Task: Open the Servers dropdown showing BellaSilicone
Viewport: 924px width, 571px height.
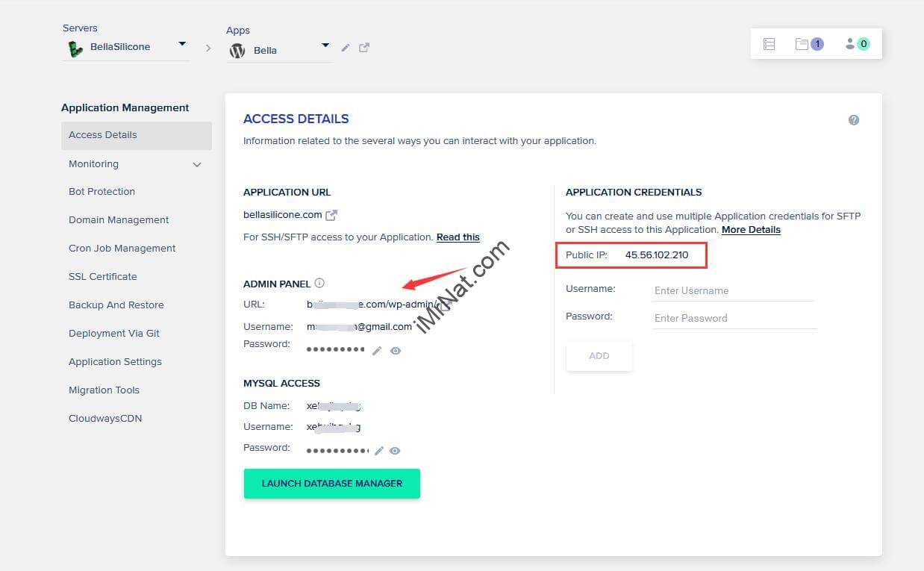Action: 126,48
